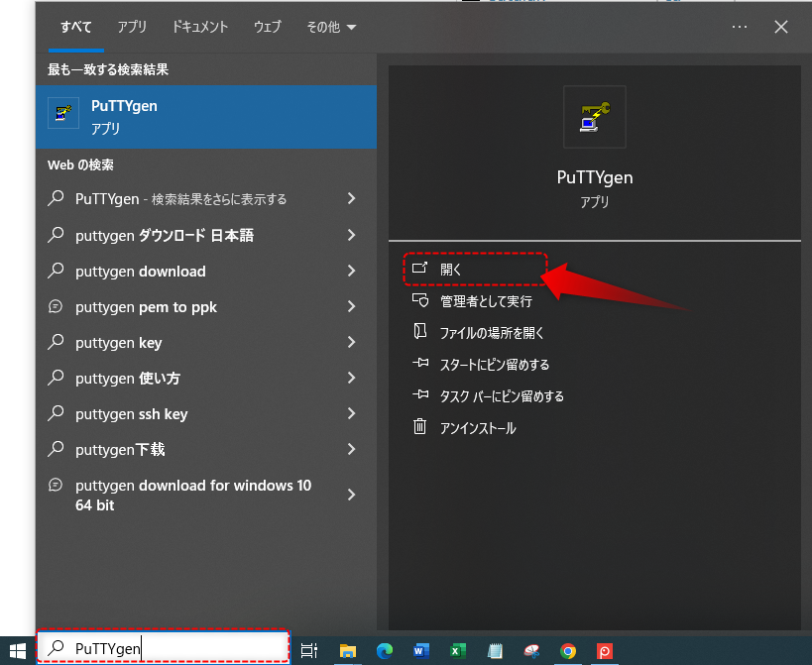Click magnifier icon in taskbar search box
The width and height of the screenshot is (812, 665).
pos(56,647)
